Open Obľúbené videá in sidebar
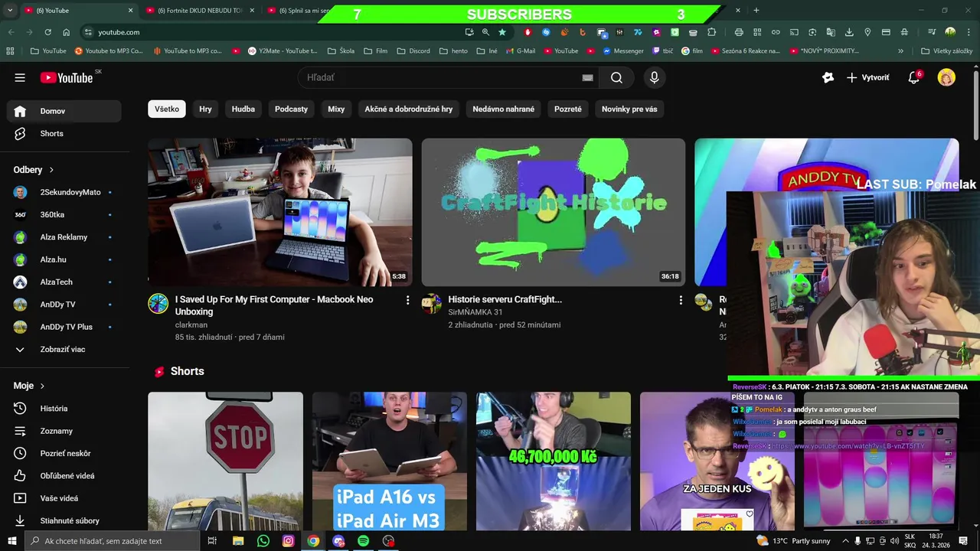The width and height of the screenshot is (980, 551). pos(64,476)
